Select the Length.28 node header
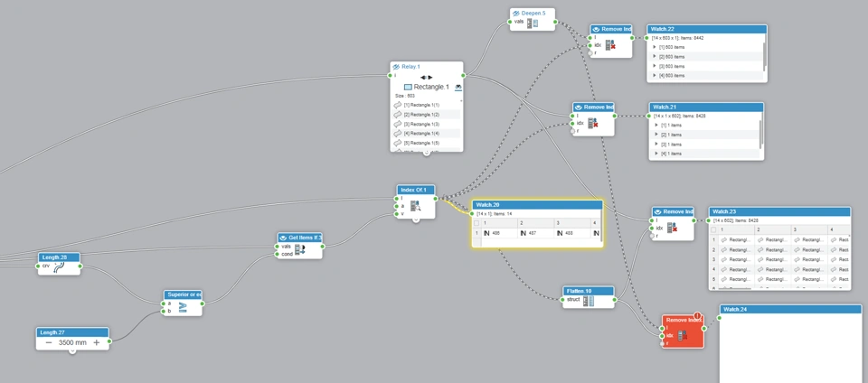Image resolution: width=868 pixels, height=383 pixels. 60,257
